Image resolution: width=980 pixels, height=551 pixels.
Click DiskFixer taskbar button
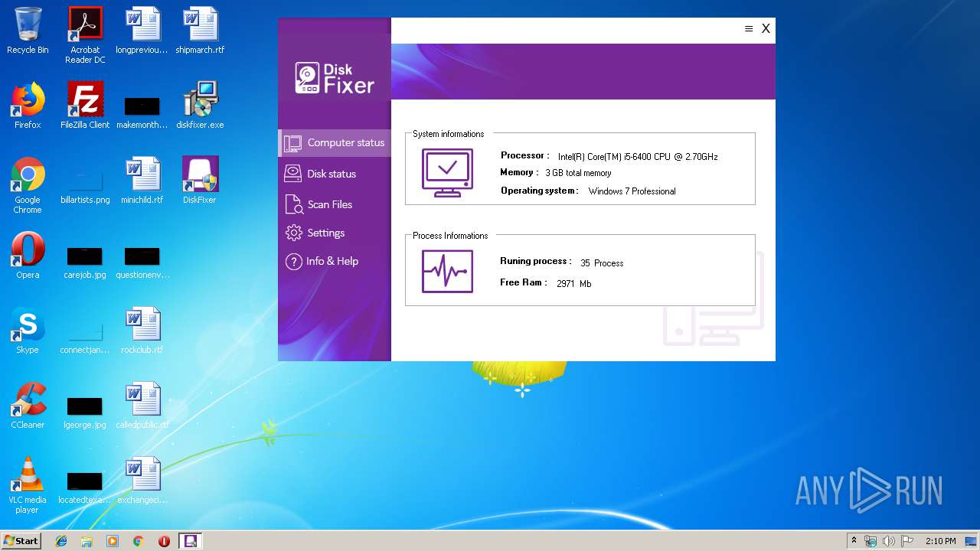tap(191, 541)
